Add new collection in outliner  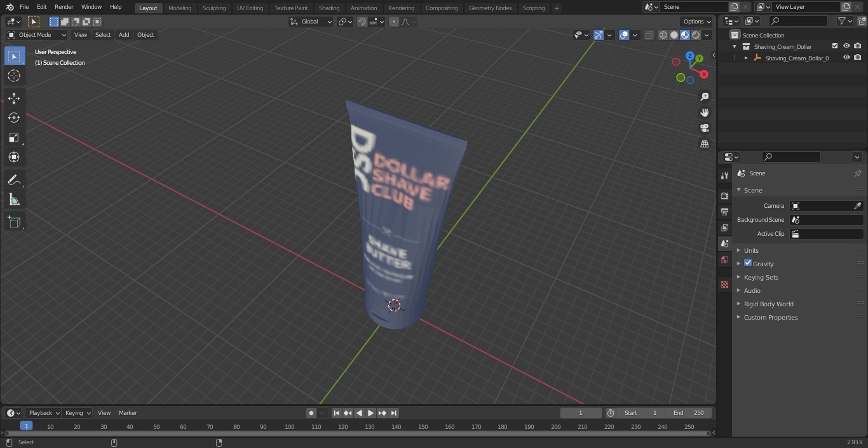(861, 21)
